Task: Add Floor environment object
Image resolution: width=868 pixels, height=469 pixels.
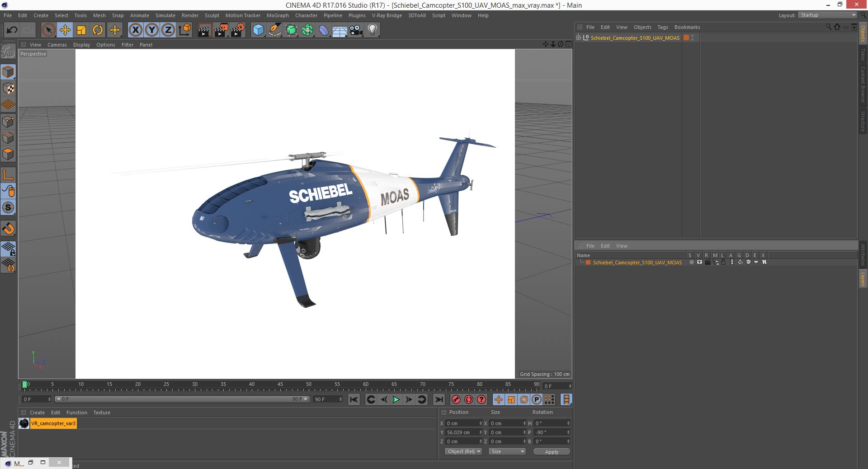Action: [340, 30]
